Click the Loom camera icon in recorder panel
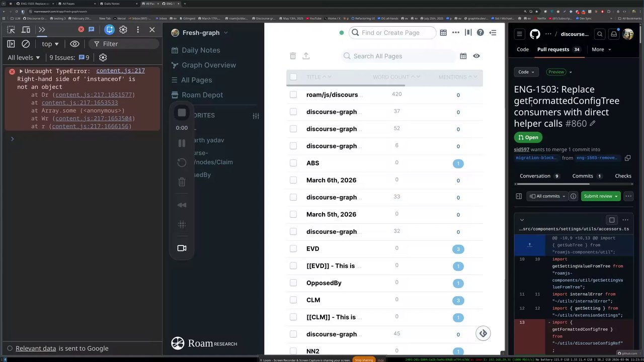 182,248
